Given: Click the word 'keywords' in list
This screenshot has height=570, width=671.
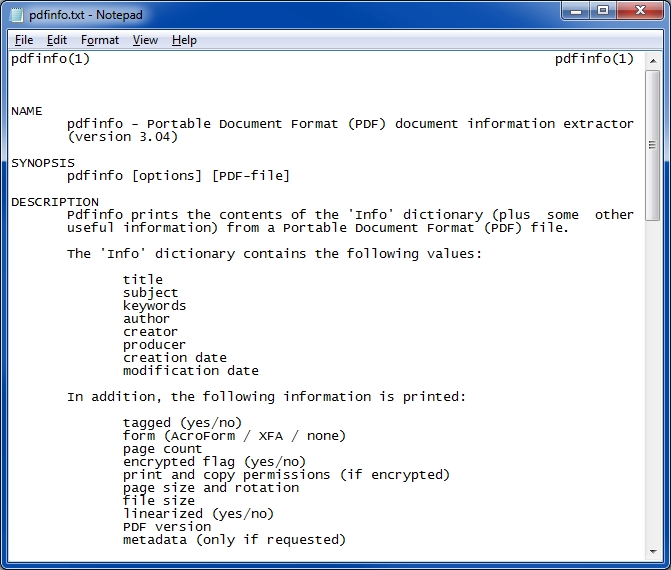Looking at the screenshot, I should [154, 306].
